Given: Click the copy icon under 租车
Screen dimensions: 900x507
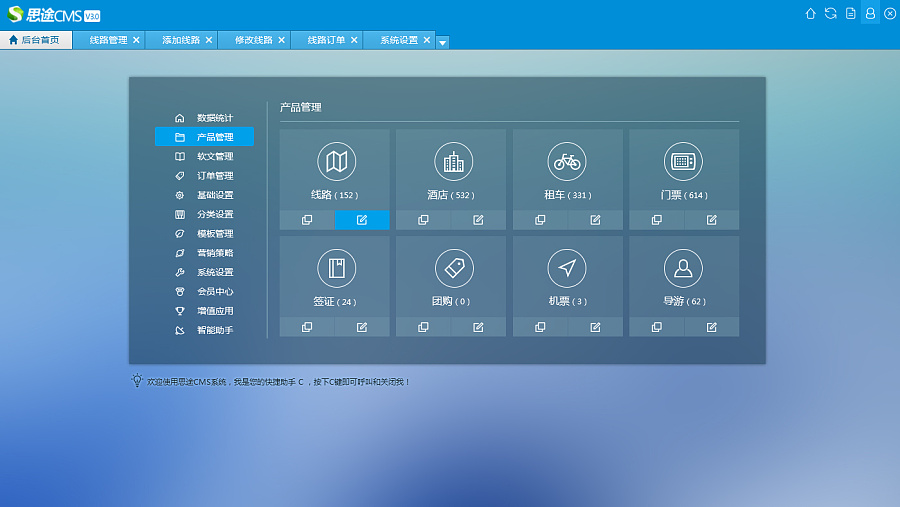Looking at the screenshot, I should tap(540, 220).
